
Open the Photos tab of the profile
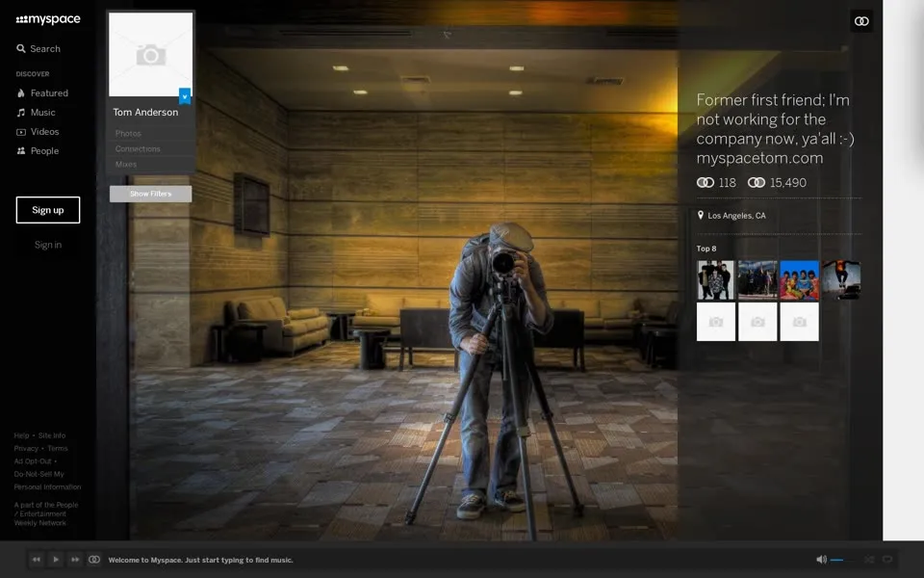[x=128, y=134]
